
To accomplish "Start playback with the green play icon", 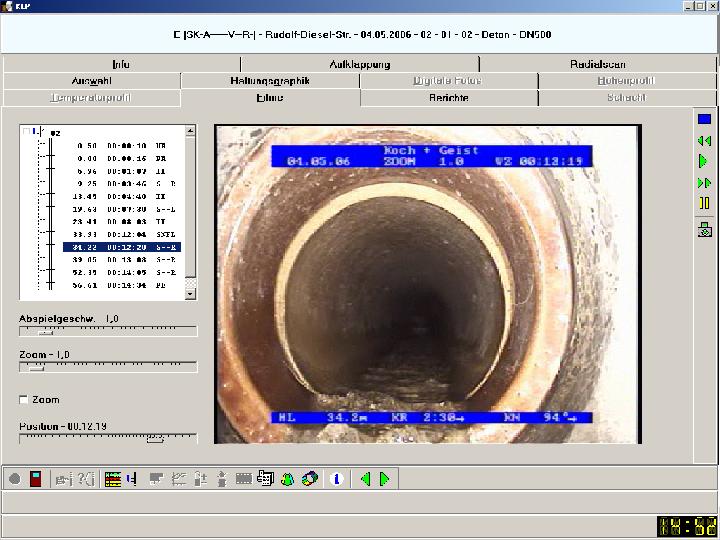I will pyautogui.click(x=704, y=161).
